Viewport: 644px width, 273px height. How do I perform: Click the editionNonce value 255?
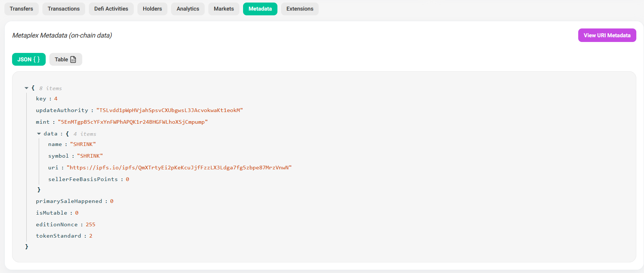click(x=91, y=224)
